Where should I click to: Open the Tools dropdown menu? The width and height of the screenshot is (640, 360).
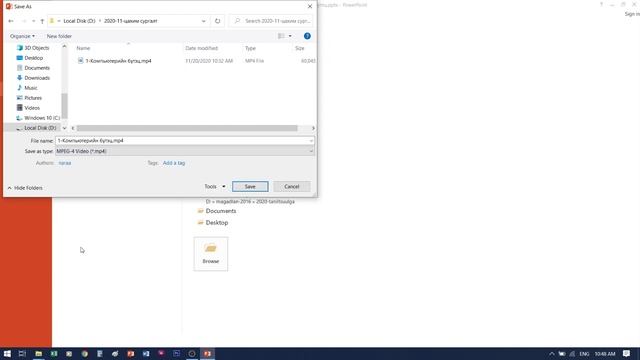click(215, 187)
